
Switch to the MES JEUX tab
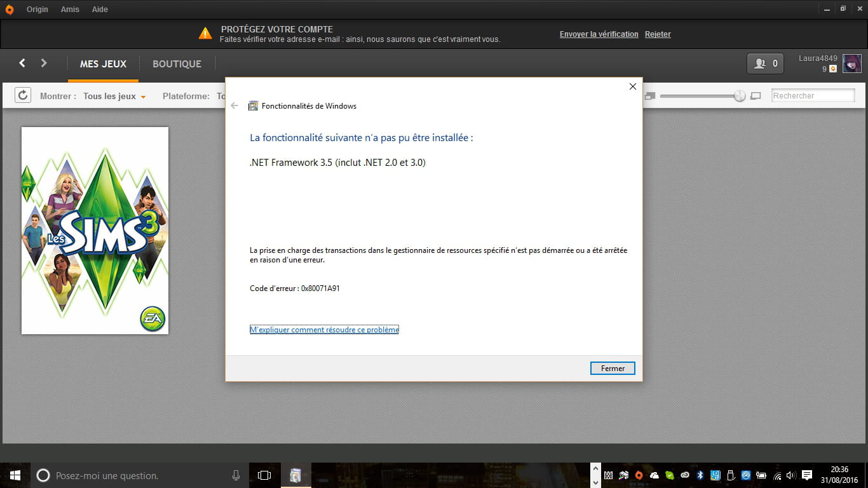tap(103, 64)
